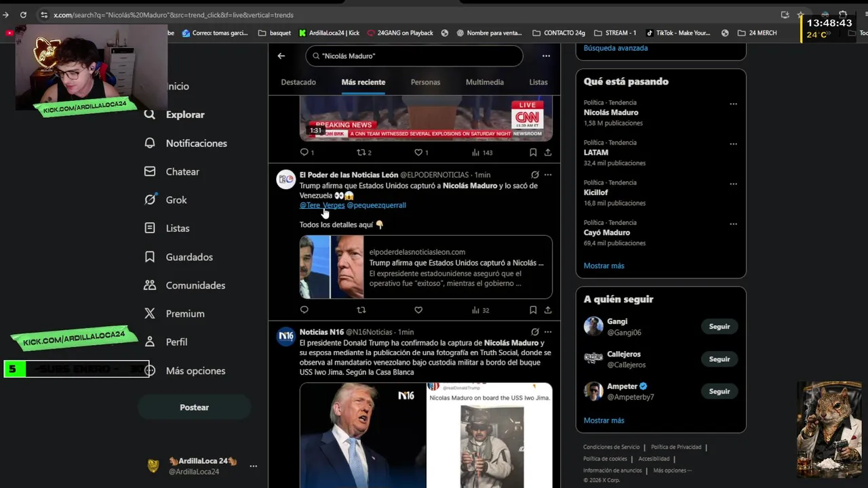This screenshot has height=488, width=868.
Task: Follow Ampeter account
Action: (x=719, y=392)
